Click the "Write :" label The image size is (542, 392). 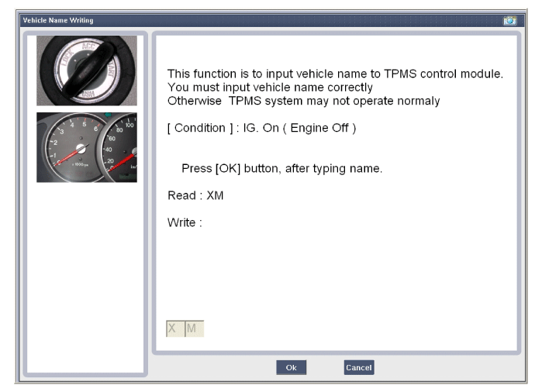(x=185, y=223)
